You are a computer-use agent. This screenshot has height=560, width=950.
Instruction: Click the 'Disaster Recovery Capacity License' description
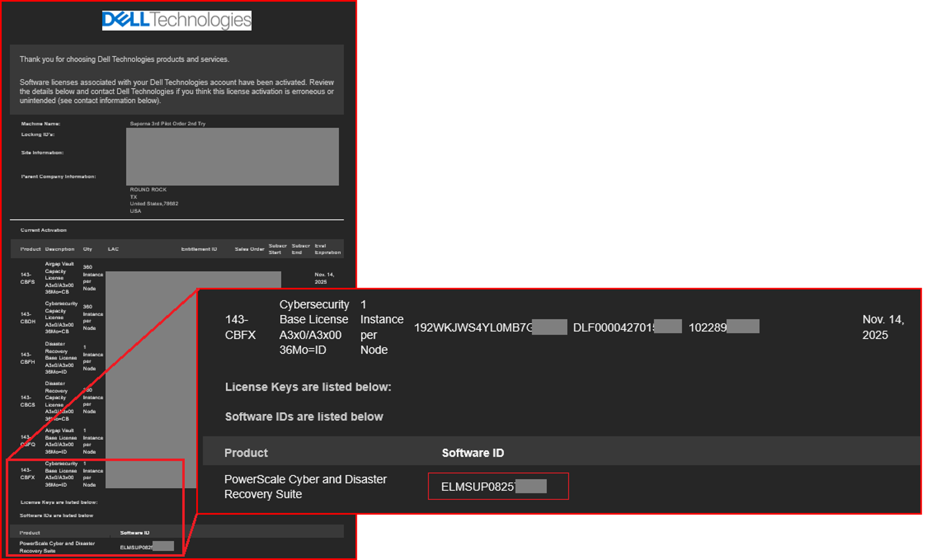pos(59,401)
